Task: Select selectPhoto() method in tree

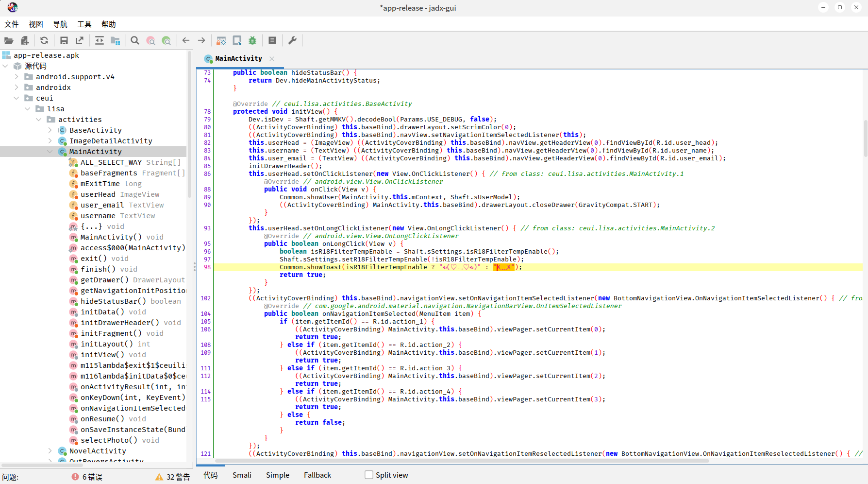Action: coord(114,440)
